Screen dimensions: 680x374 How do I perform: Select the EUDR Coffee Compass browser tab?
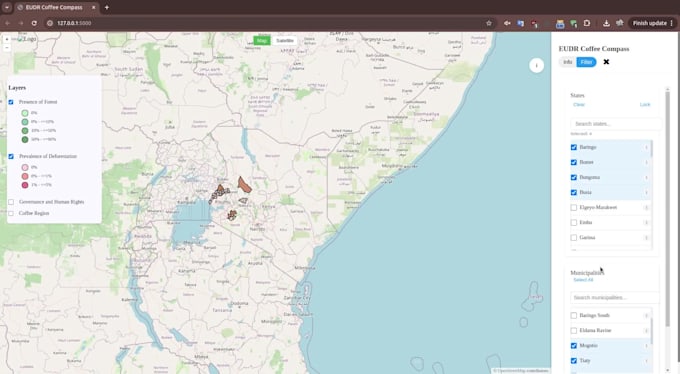click(x=56, y=7)
